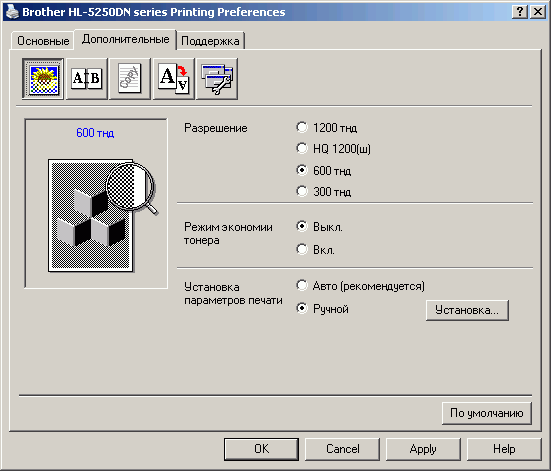The image size is (551, 471).
Task: Select the Print Quality sunflower icon
Action: coord(43,79)
